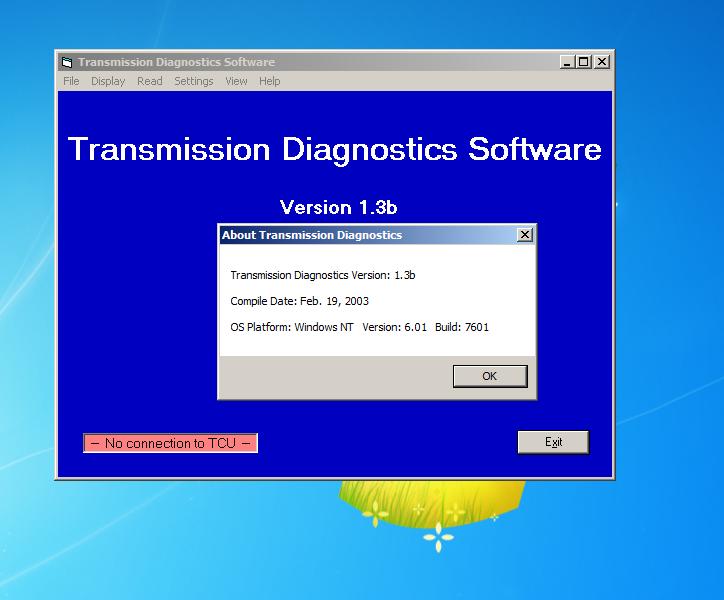Screen dimensions: 724x600
Task: Maximize the Transmission Diagnostics Software window
Action: 584,62
